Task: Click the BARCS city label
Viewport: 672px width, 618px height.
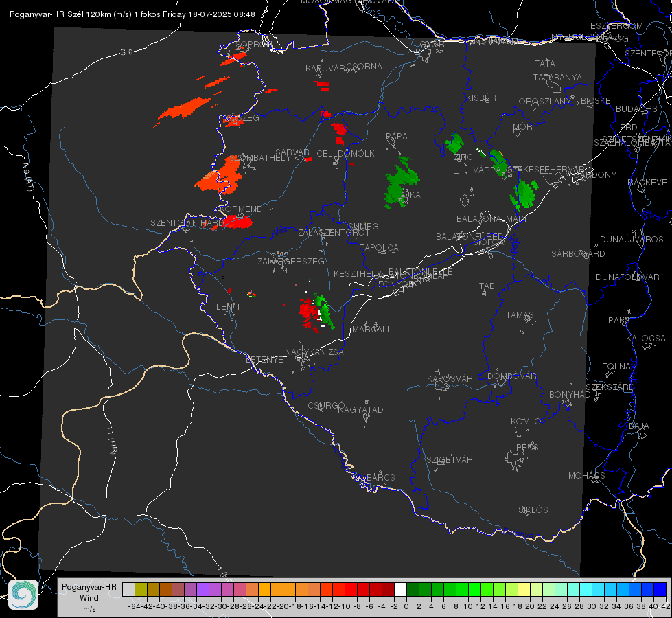Action: coord(380,477)
